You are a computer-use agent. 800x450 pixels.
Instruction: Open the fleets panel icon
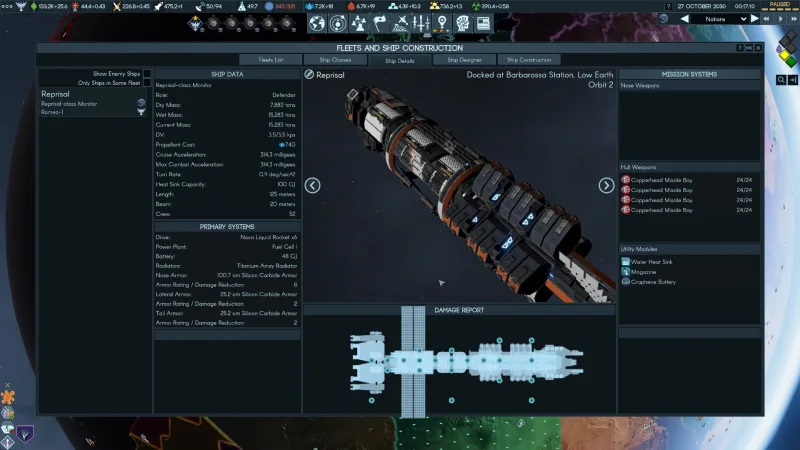401,23
